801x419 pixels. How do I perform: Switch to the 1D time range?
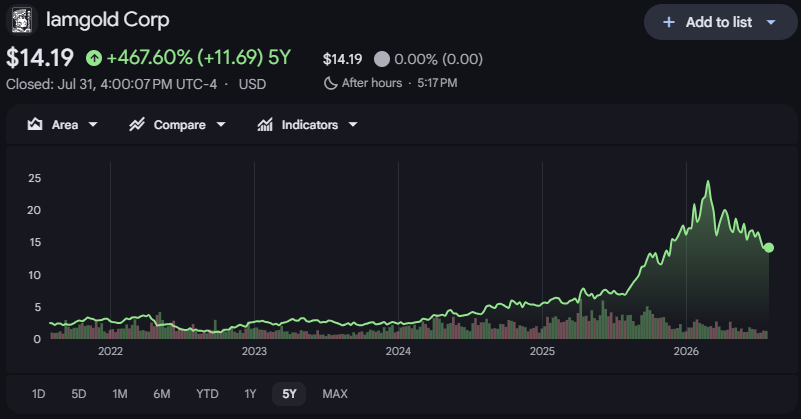38,394
